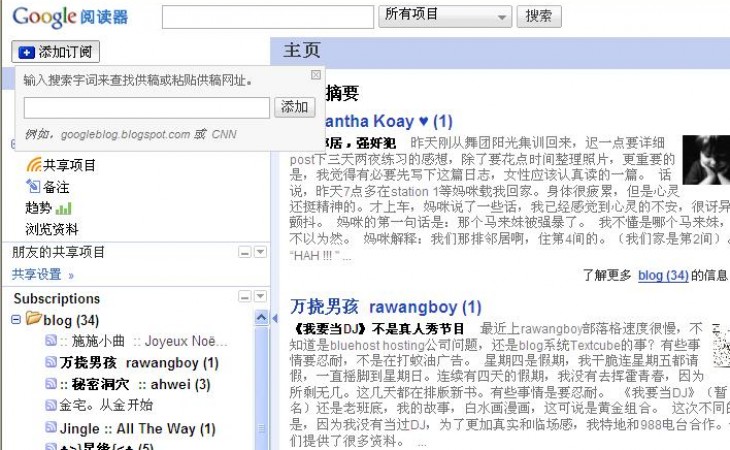Open the 朋友的共享项目 options dropdown
This screenshot has height=450, width=730.
click(260, 252)
